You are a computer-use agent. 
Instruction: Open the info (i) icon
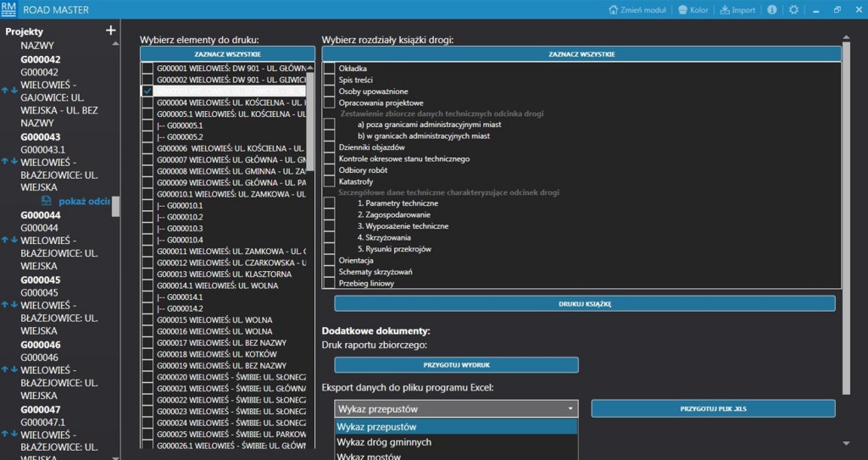tap(771, 10)
